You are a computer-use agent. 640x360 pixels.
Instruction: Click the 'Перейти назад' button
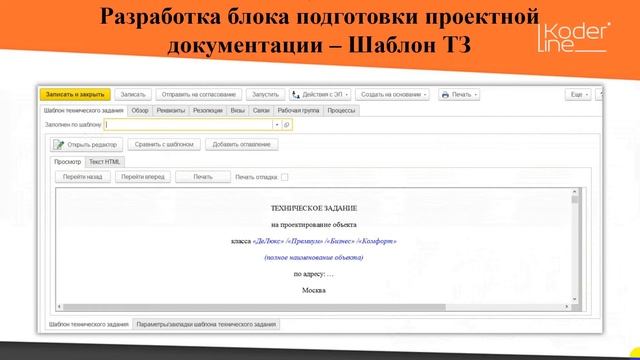click(x=83, y=177)
